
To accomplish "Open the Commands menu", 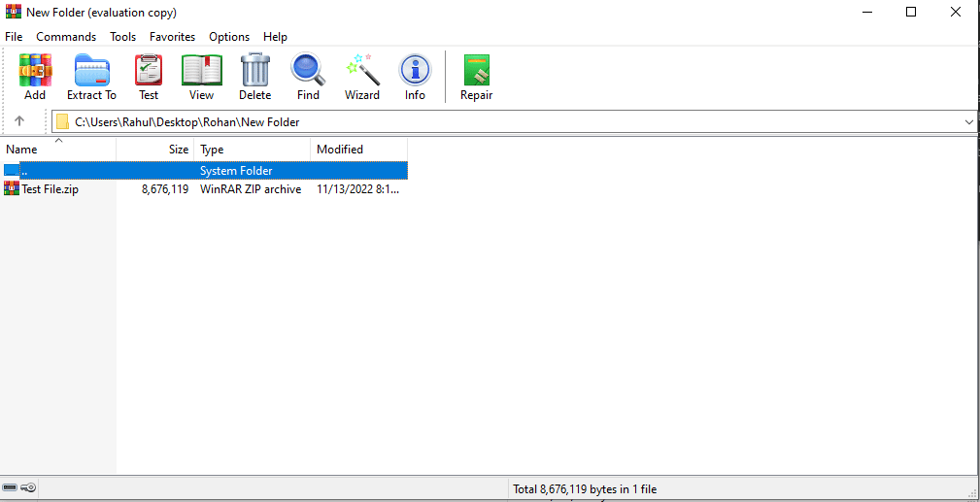I will [x=66, y=37].
